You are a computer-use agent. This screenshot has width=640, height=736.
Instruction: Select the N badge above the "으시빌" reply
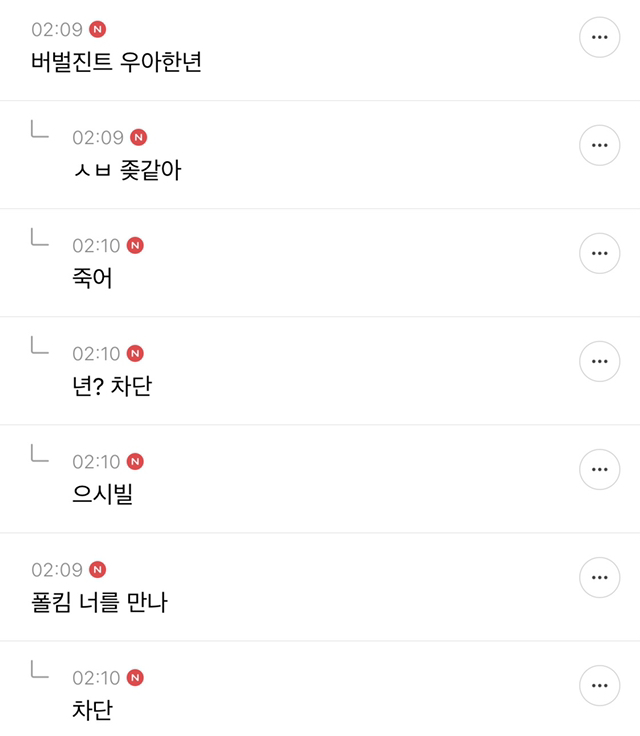[x=135, y=461]
